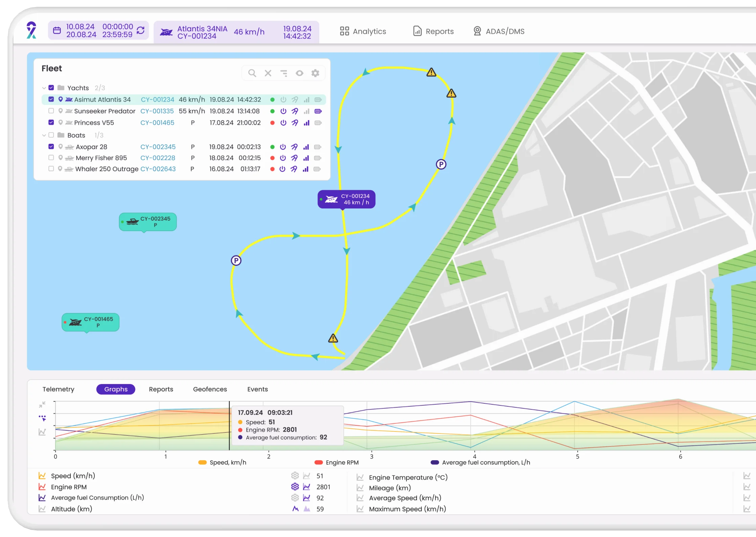756x537 pixels.
Task: Click chart icon next to Mileage (km)
Action: pos(360,488)
